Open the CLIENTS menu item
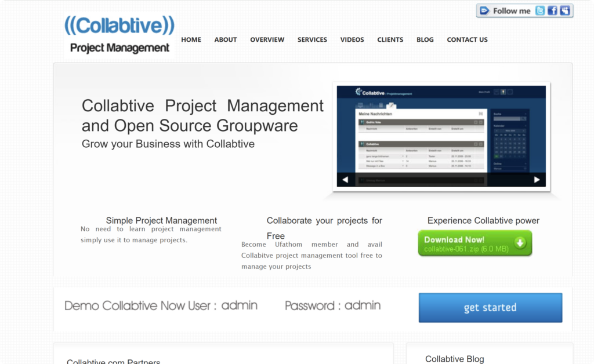This screenshot has height=364, width=594. tap(390, 40)
